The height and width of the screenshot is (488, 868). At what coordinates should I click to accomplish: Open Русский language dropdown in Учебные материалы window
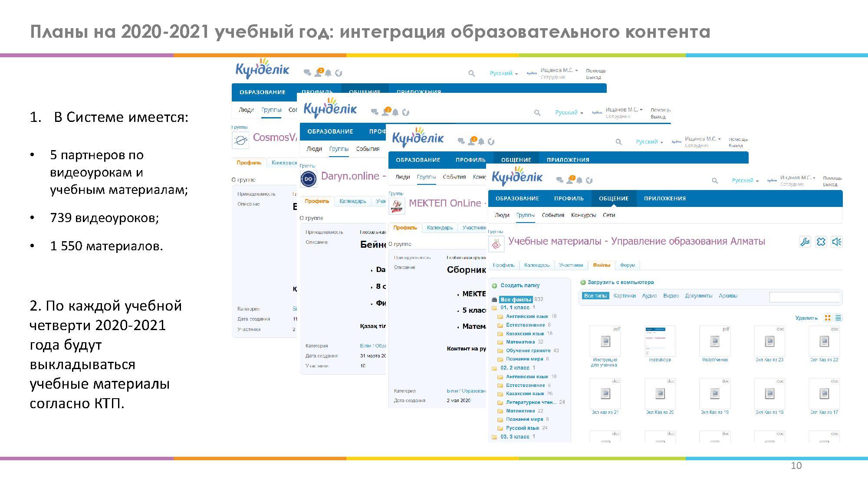click(745, 180)
